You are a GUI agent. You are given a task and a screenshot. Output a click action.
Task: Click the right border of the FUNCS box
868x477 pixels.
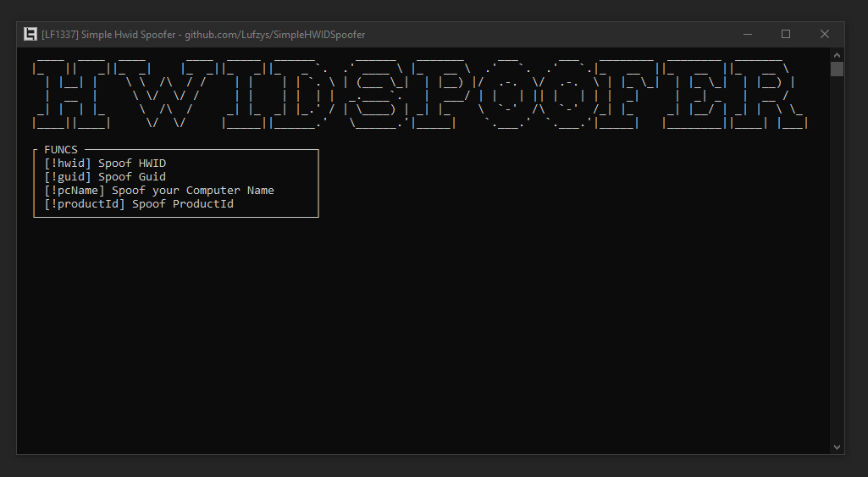(x=318, y=184)
